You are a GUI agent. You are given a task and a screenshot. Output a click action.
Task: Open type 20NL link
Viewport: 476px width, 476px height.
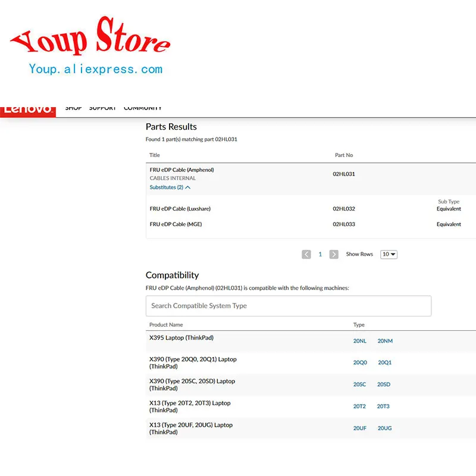tap(360, 341)
